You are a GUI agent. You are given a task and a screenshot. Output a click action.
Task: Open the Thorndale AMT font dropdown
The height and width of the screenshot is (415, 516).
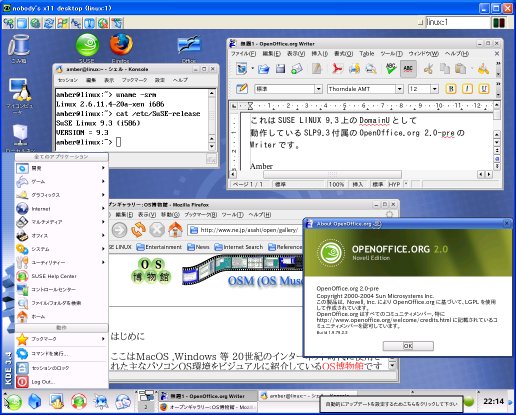click(399, 89)
